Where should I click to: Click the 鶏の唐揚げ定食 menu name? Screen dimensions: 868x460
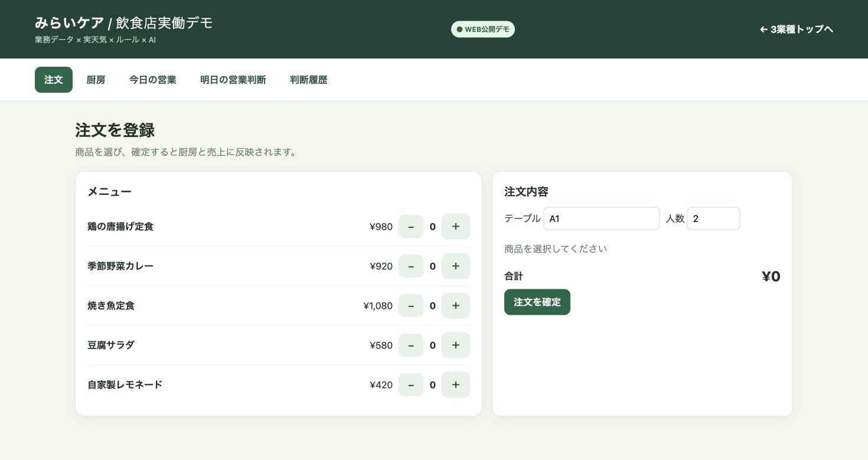(x=120, y=227)
